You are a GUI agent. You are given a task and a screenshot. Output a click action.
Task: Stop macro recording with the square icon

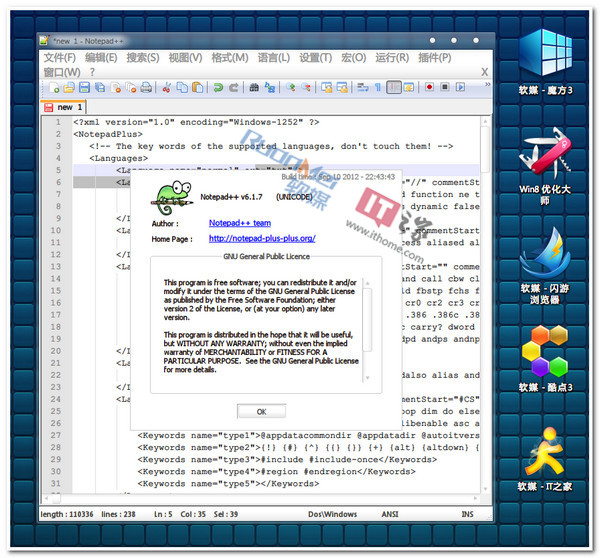tap(445, 87)
